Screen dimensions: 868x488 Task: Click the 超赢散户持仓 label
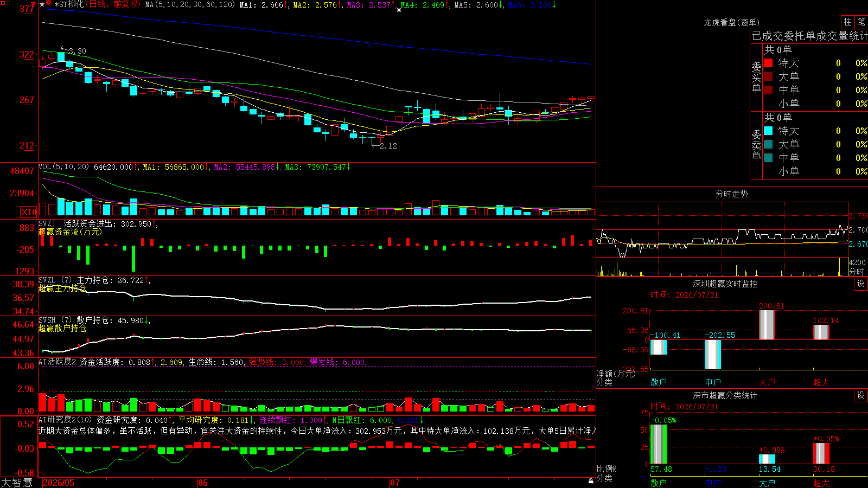tap(62, 328)
